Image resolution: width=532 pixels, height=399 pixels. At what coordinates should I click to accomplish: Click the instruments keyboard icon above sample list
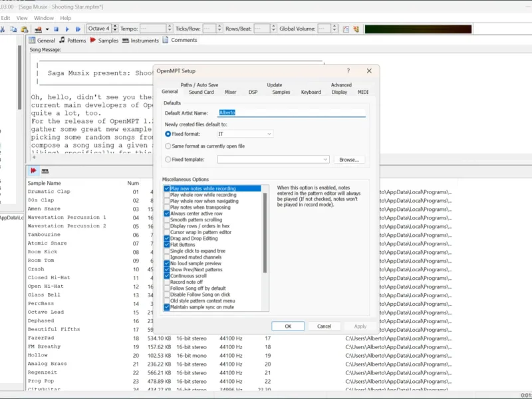pos(45,171)
